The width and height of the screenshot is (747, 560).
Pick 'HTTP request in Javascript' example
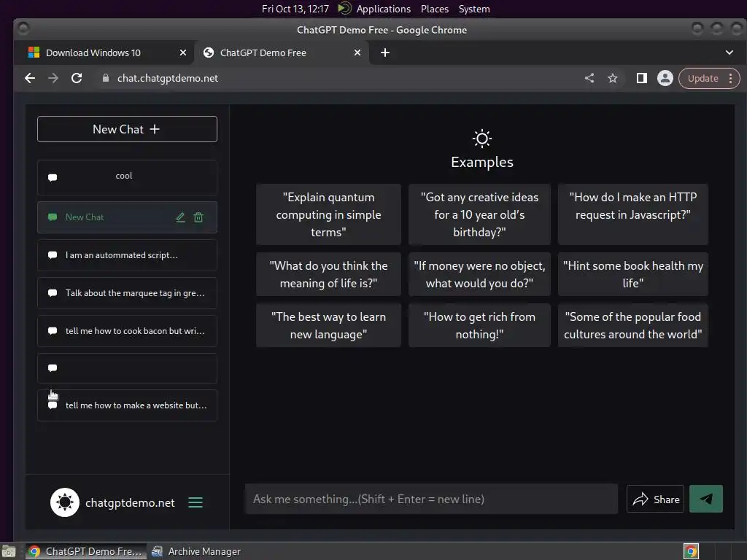pos(632,214)
